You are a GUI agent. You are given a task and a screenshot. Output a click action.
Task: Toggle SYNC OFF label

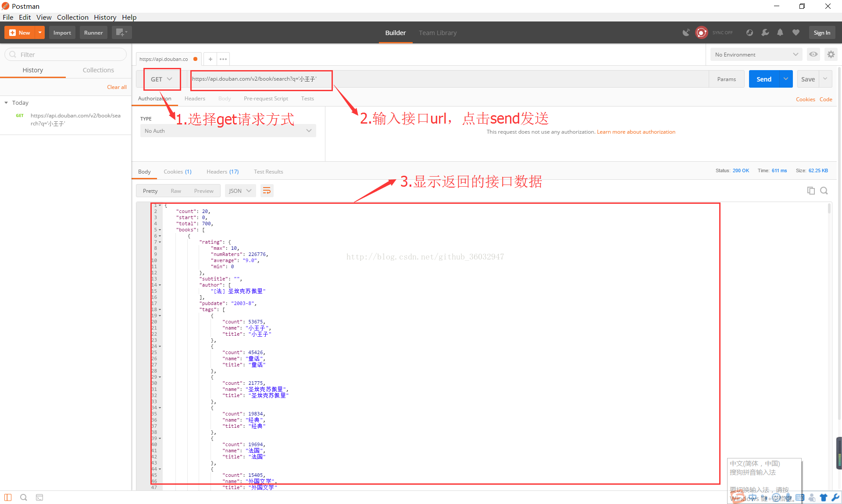(x=722, y=33)
